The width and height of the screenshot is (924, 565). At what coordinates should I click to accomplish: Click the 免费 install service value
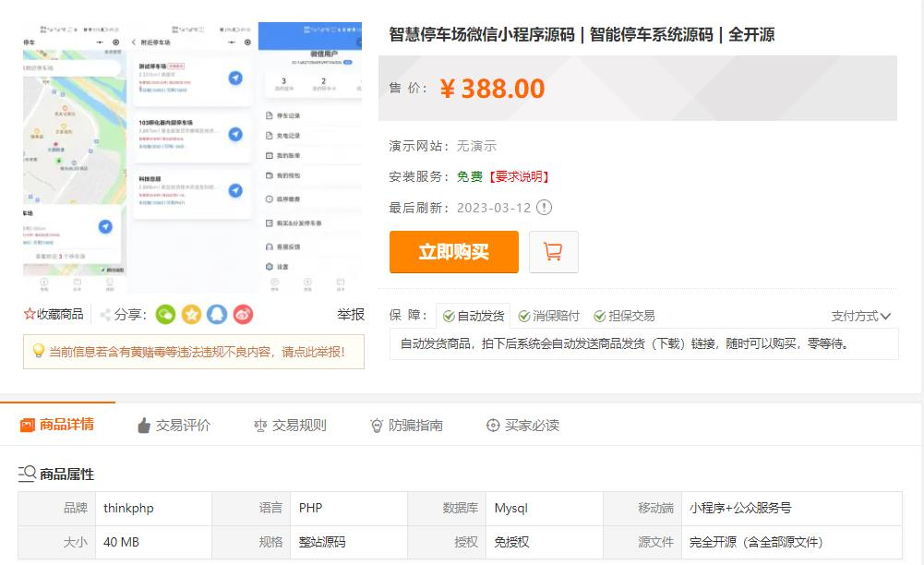click(470, 176)
